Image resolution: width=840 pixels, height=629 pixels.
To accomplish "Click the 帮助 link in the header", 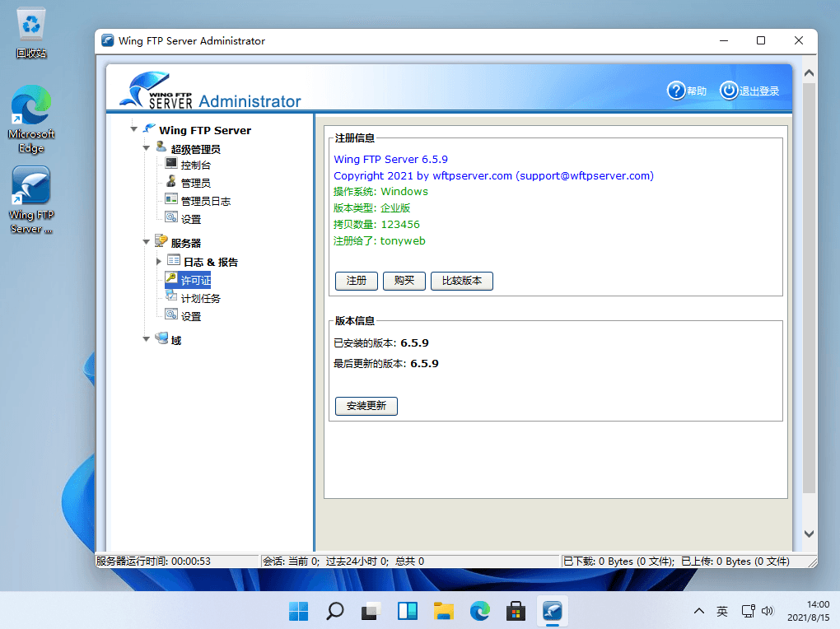I will tap(697, 91).
